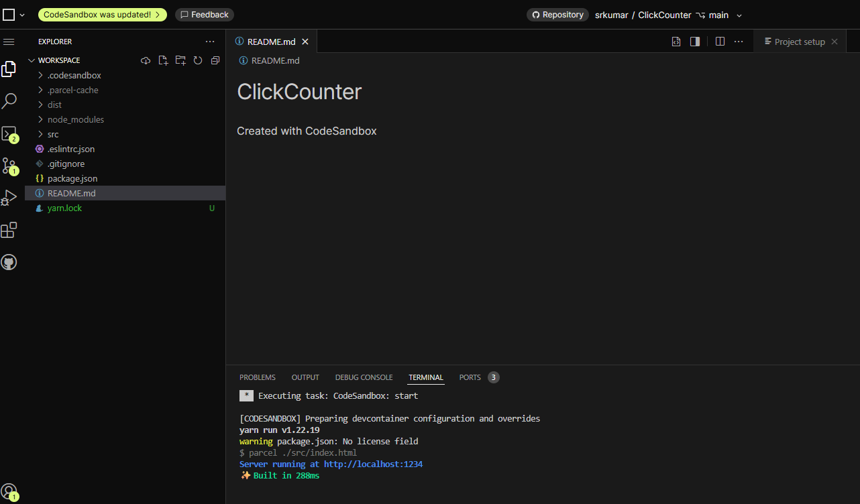Viewport: 860px width, 504px height.
Task: Collapse all folders in Explorer
Action: (x=215, y=60)
